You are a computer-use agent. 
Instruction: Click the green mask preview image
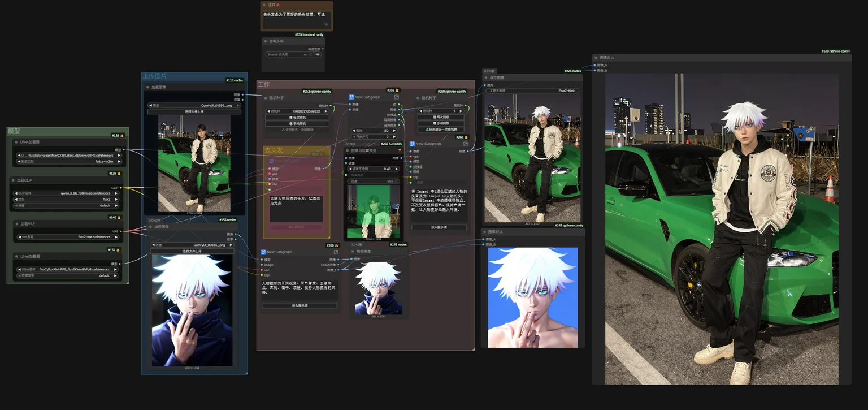[x=373, y=212]
